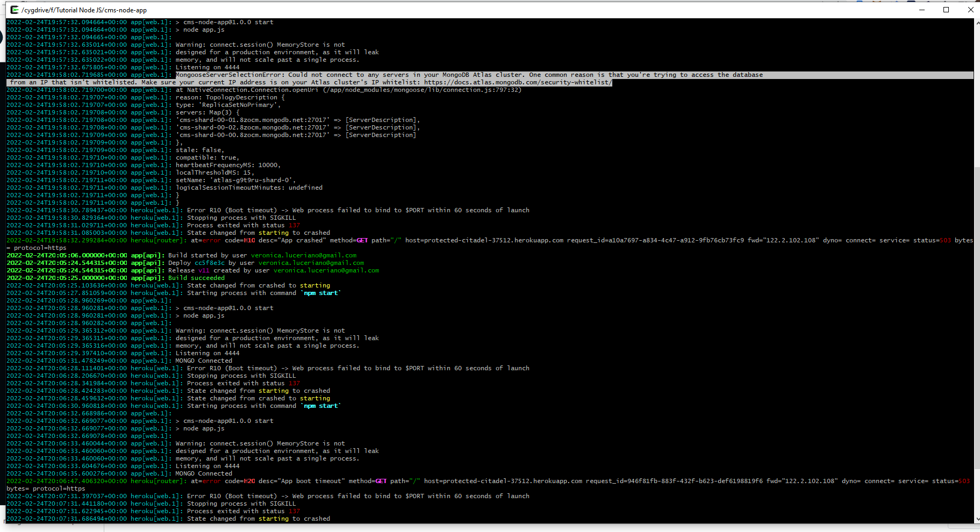Click the terminal app icon in title bar
The height and width of the screenshot is (532, 980).
pyautogui.click(x=15, y=10)
